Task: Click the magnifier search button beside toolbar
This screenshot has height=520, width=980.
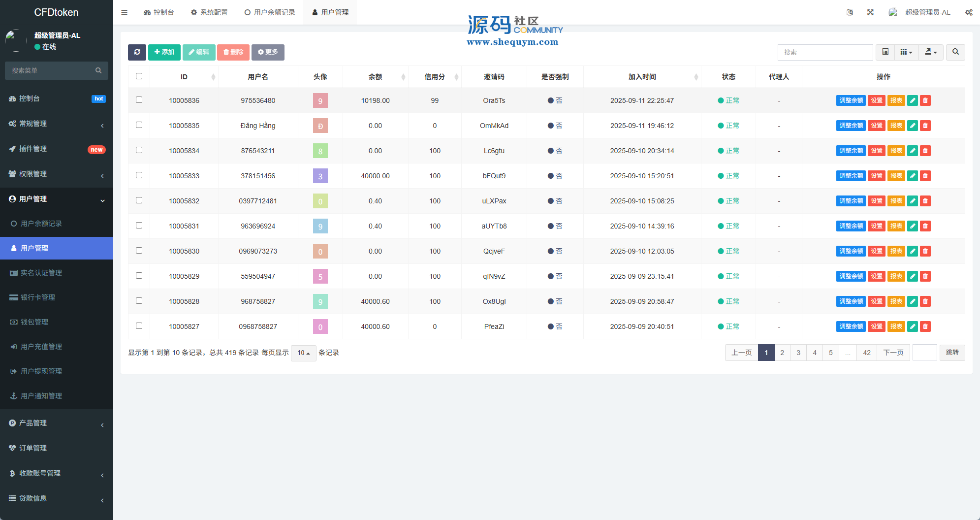Action: 955,52
